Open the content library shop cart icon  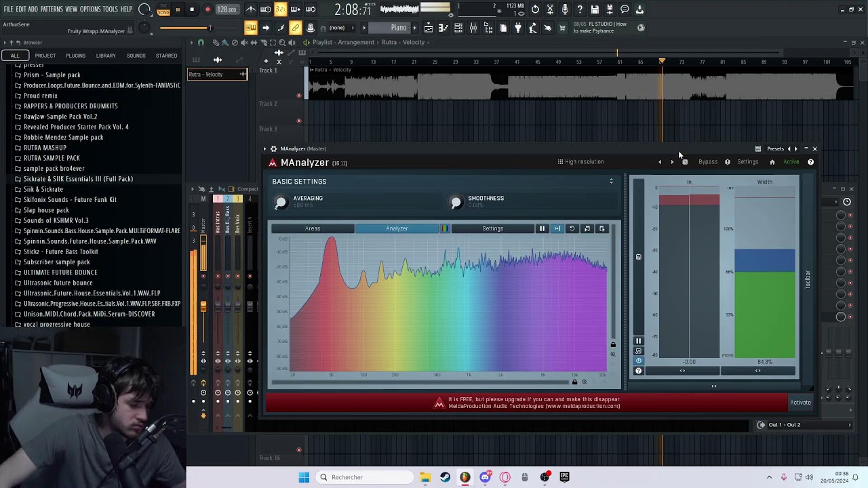tap(562, 28)
